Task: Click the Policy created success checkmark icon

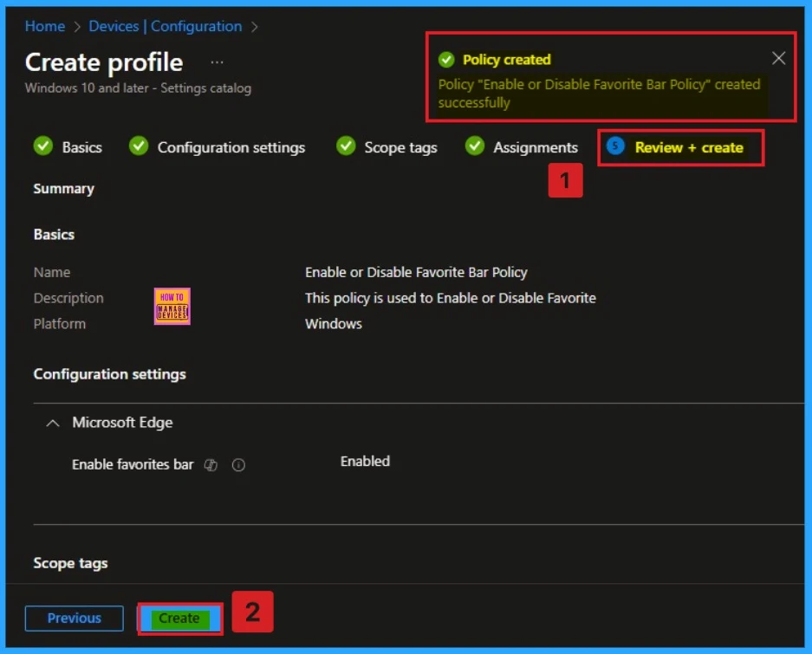Action: point(446,60)
